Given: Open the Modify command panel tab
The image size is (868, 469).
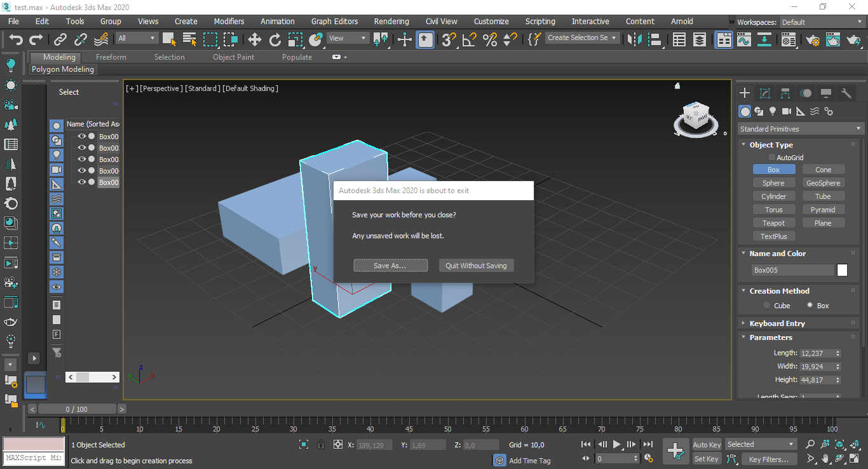Looking at the screenshot, I should coord(765,93).
